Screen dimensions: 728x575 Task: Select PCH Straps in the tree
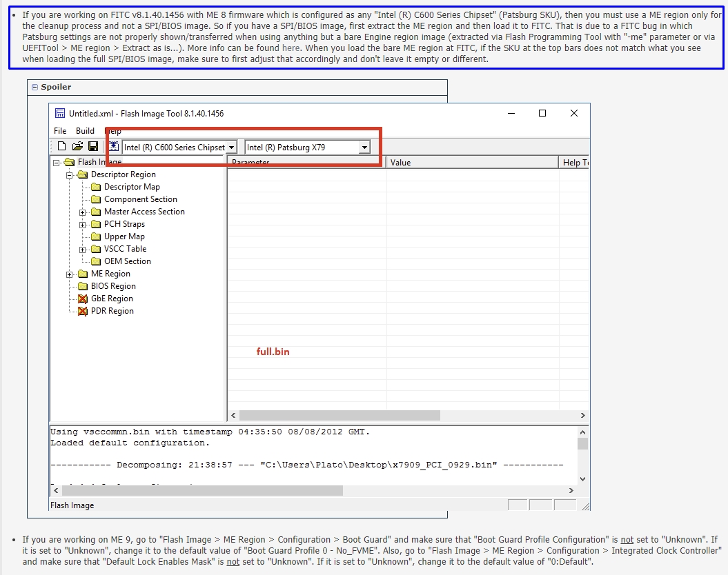tap(124, 225)
